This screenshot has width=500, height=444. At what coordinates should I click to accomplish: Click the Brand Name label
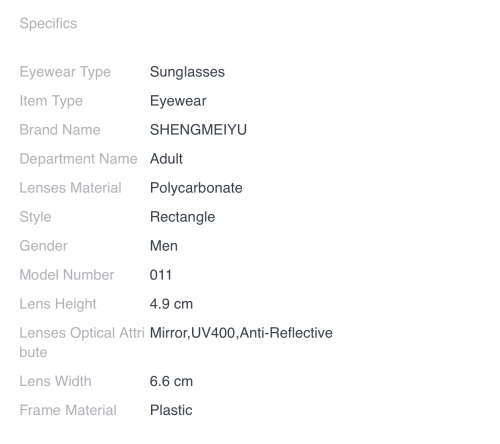click(60, 130)
